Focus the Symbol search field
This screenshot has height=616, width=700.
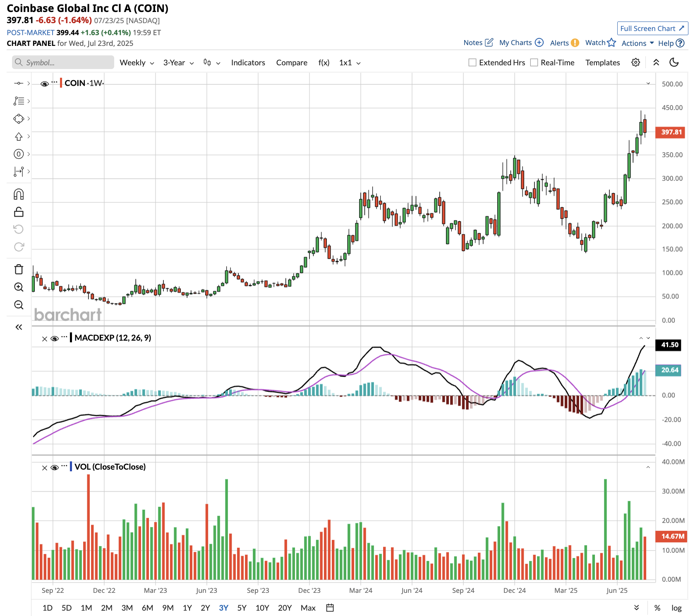[63, 62]
